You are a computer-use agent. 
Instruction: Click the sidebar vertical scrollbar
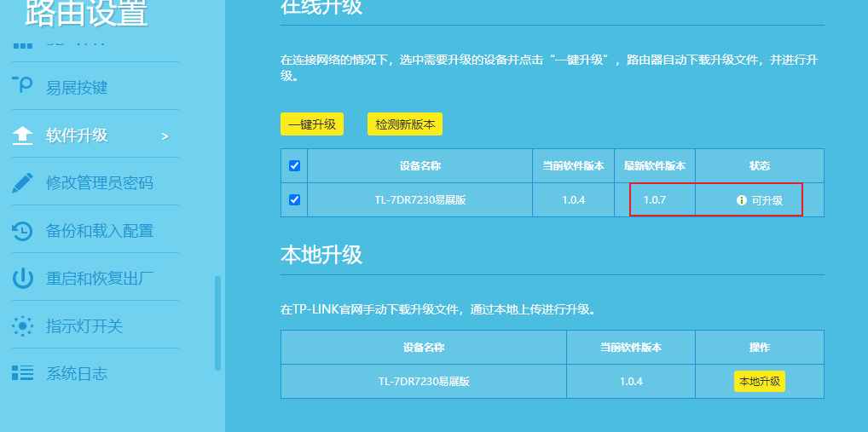(218, 323)
